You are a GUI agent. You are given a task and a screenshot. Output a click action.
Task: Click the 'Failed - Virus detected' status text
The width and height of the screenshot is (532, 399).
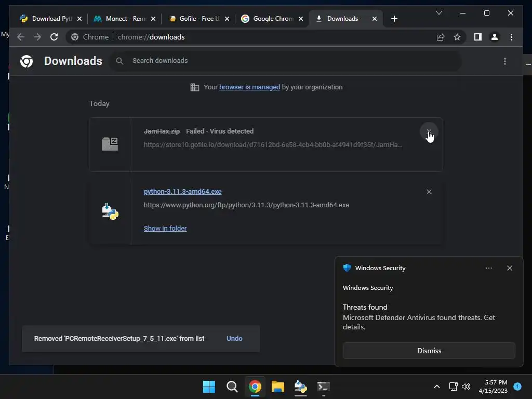[x=220, y=131]
